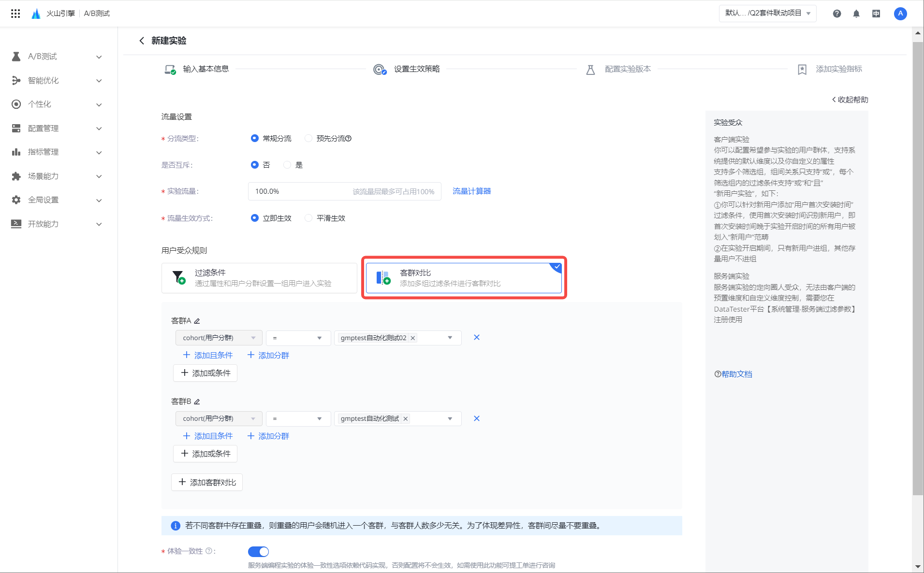
Task: Click the 预先分流 help question icon
Action: [x=349, y=139]
